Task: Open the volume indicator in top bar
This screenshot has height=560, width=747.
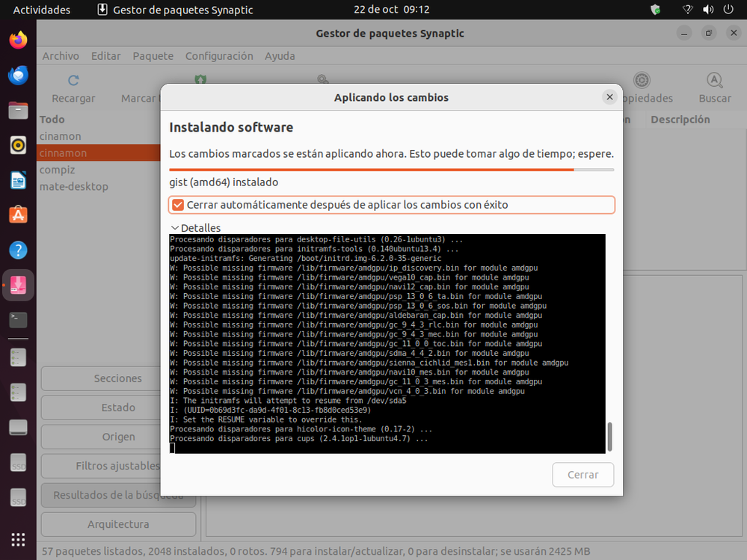Action: (708, 10)
